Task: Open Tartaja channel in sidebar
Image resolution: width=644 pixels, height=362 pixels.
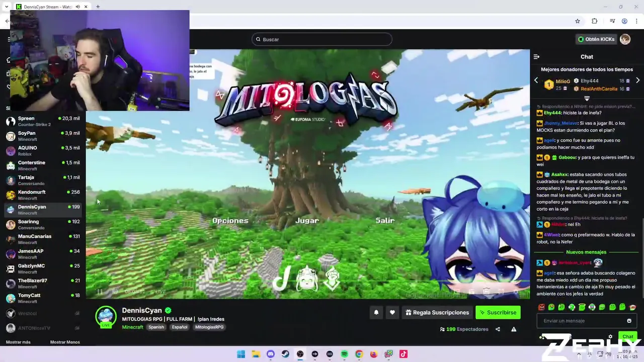Action: tap(43, 180)
